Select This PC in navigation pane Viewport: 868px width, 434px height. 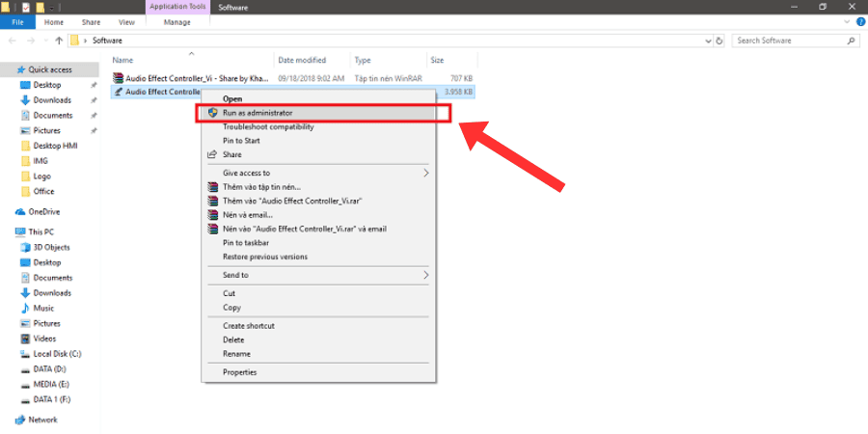pos(41,232)
